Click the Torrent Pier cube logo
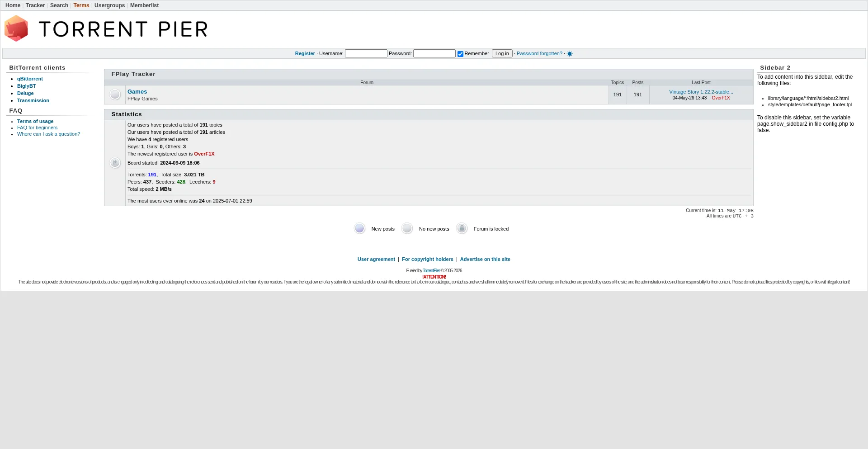Image resolution: width=868 pixels, height=449 pixels. pos(16,28)
